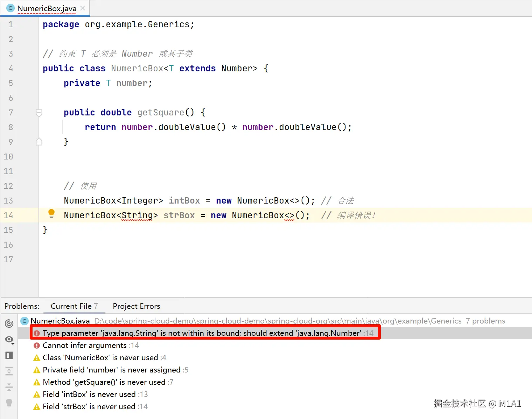Click warning icon beside "Field 'strBox'" message

(x=37, y=407)
